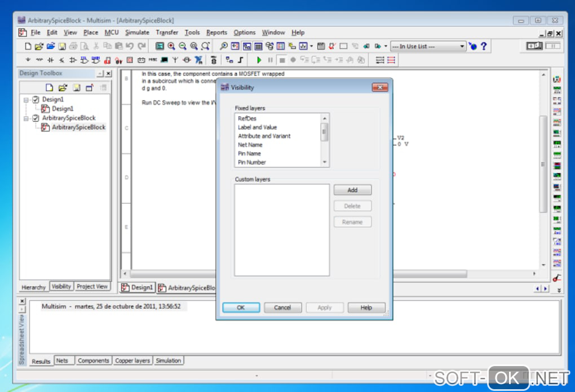
Task: Open the Grapher icon in the main toolbar
Action: pyautogui.click(x=303, y=46)
